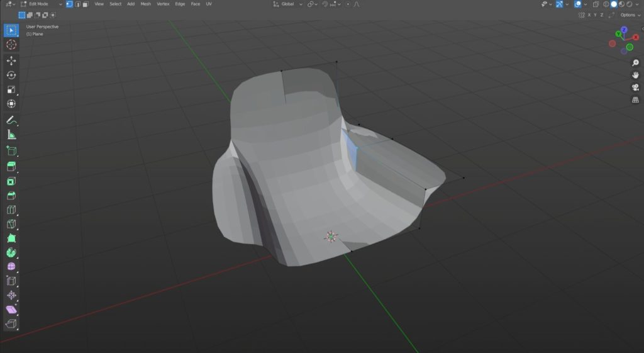Activate the Loop Cut tool
This screenshot has height=353, width=644.
[x=11, y=210]
